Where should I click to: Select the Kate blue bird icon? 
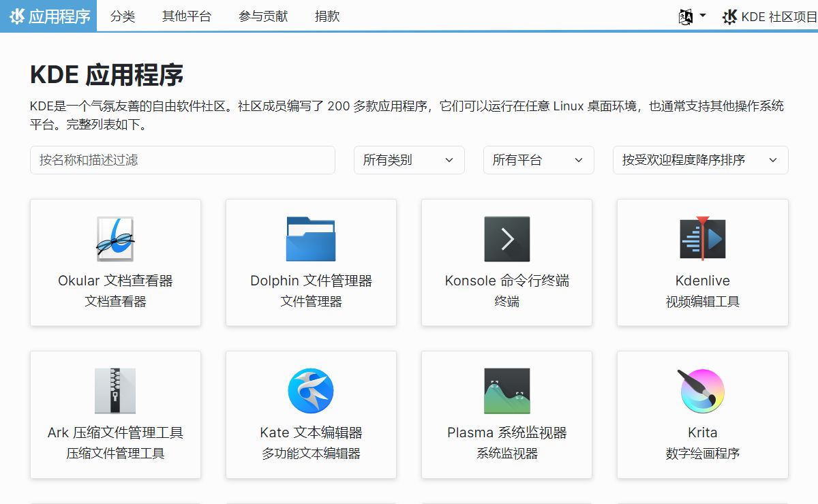tap(311, 391)
